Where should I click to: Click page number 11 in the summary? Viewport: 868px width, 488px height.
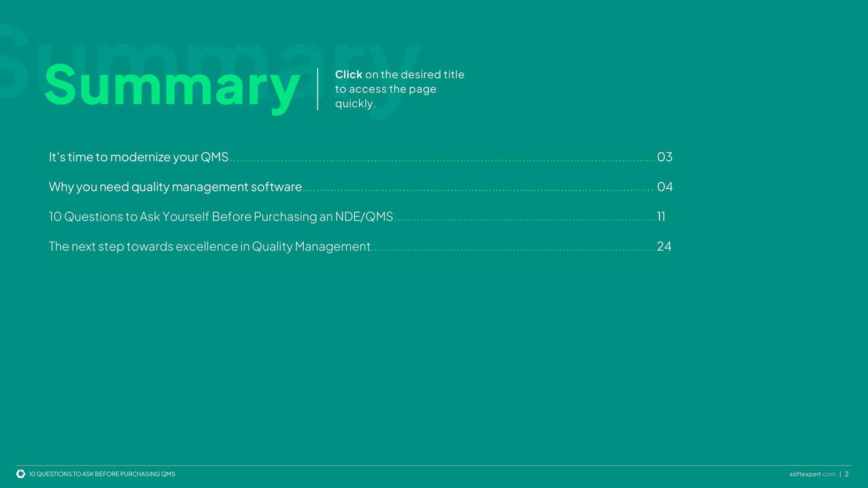point(661,216)
